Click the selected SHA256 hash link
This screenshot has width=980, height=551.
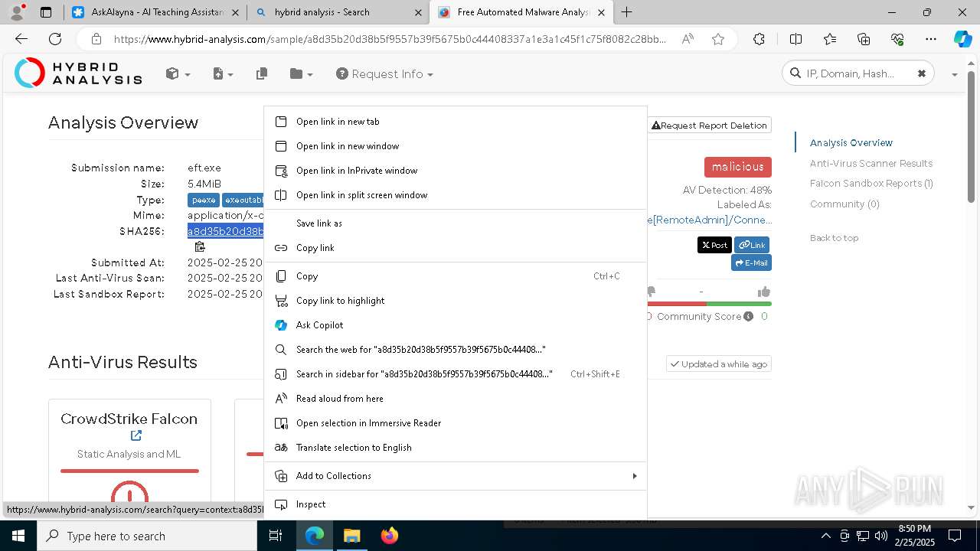[226, 231]
